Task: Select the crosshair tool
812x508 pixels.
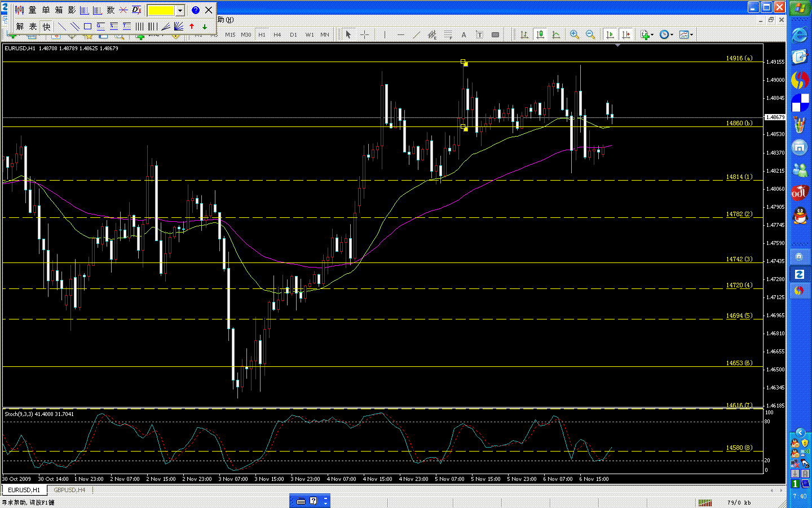Action: click(x=365, y=35)
